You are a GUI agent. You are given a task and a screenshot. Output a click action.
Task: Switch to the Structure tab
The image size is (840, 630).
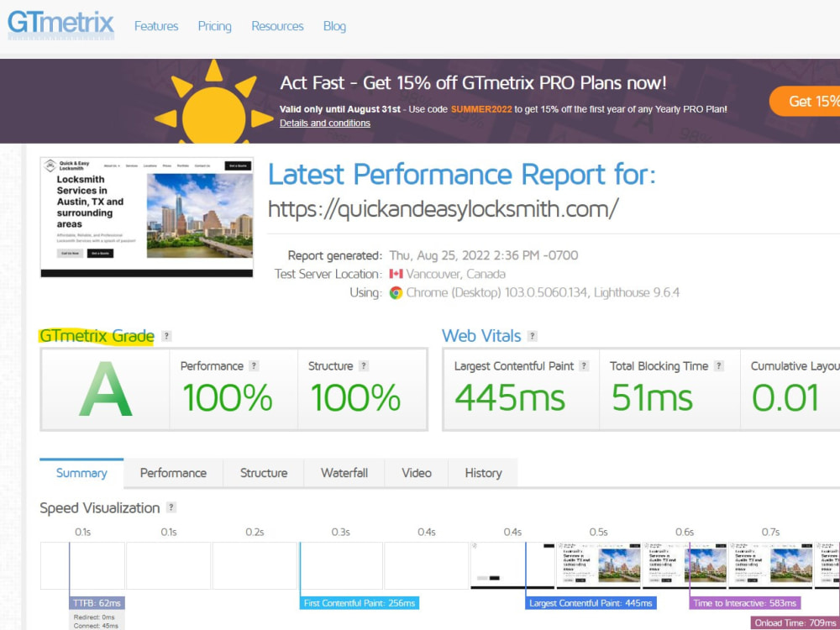coord(264,473)
